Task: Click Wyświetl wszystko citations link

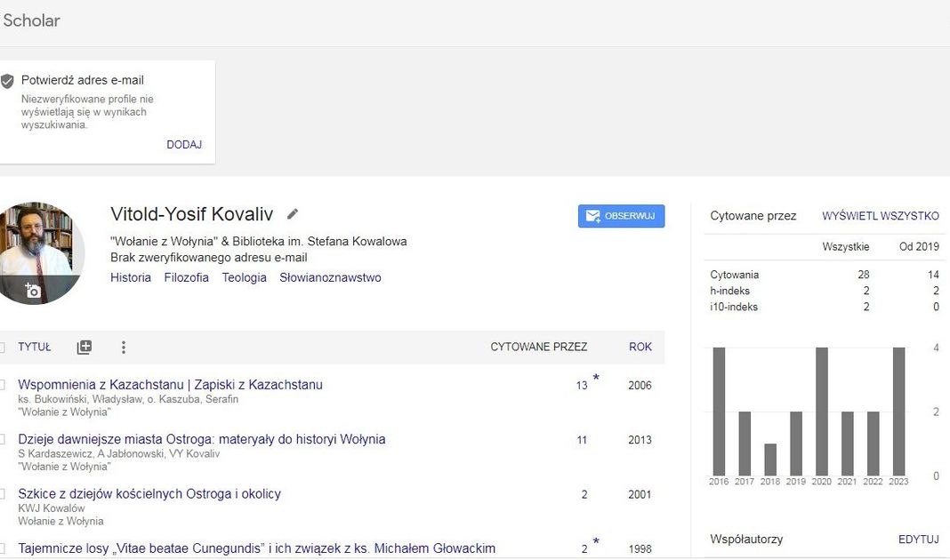Action: click(x=880, y=216)
